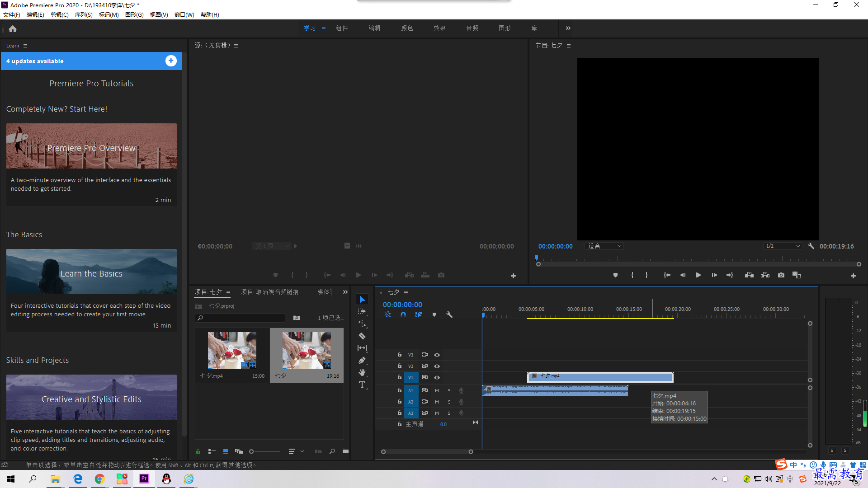
Task: Step forward one frame in Program monitor
Action: (x=714, y=275)
